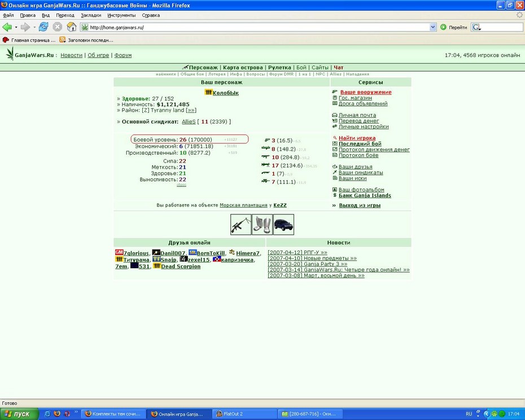The height and width of the screenshot is (420, 525).
Task: Reload the page with the refresh icon
Action: [43, 27]
